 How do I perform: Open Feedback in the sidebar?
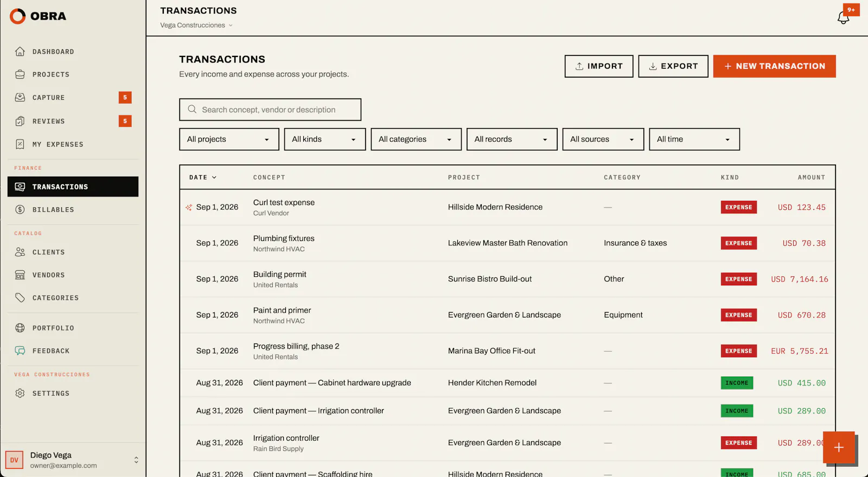(x=73, y=351)
